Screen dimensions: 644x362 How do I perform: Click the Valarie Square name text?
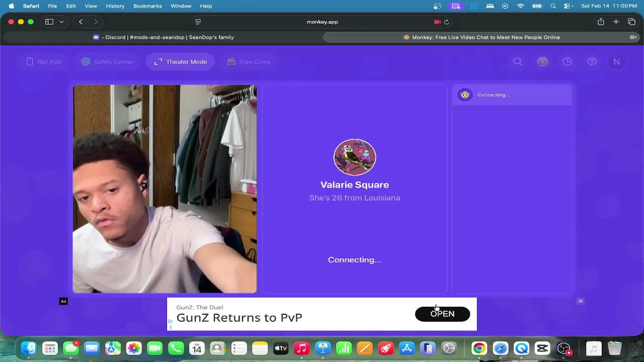coord(355,185)
